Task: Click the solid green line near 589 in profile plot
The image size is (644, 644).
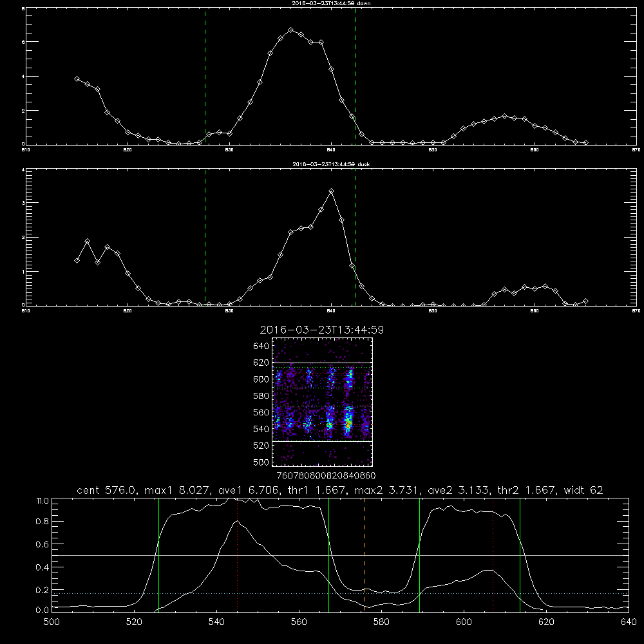Action: (419, 555)
